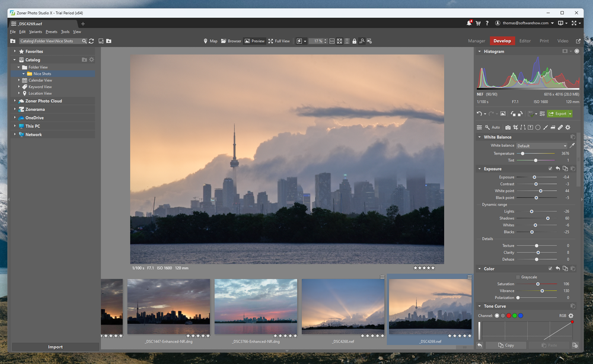Rotate the photo right
The image size is (593, 364).
(x=521, y=114)
